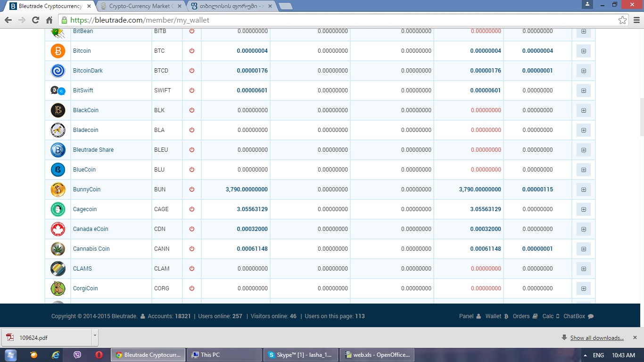Open Chrome's hamburger menu icon
The width and height of the screenshot is (644, 362).
[x=636, y=20]
